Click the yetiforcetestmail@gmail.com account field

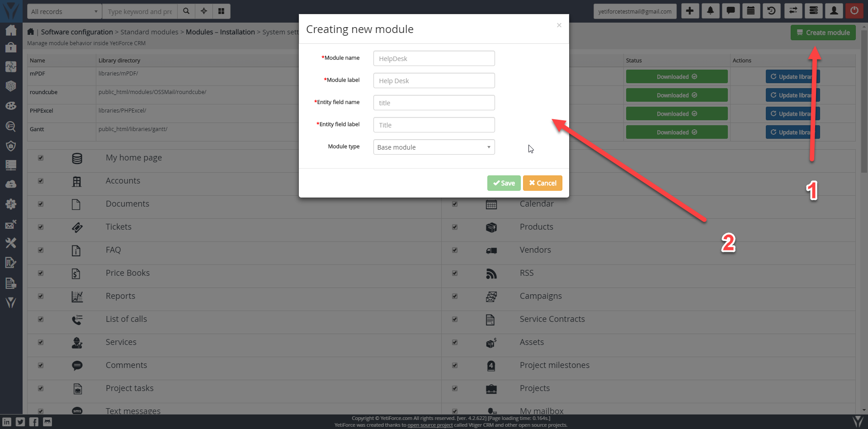(635, 11)
